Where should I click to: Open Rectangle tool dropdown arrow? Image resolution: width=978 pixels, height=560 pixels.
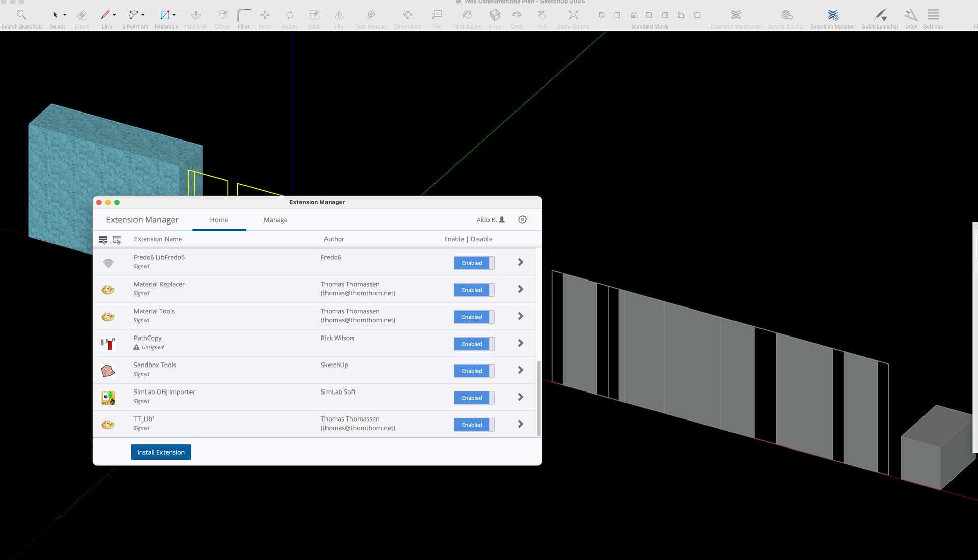pos(174,15)
